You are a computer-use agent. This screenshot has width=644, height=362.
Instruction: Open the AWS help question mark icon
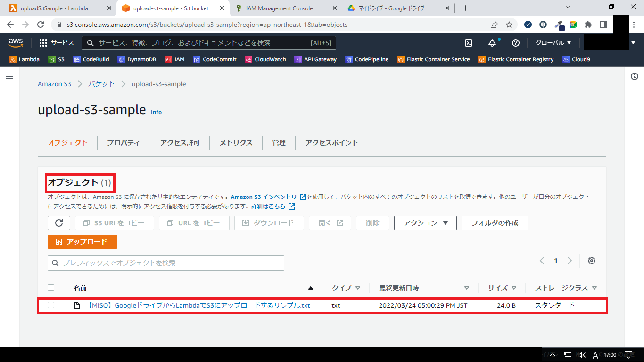516,43
